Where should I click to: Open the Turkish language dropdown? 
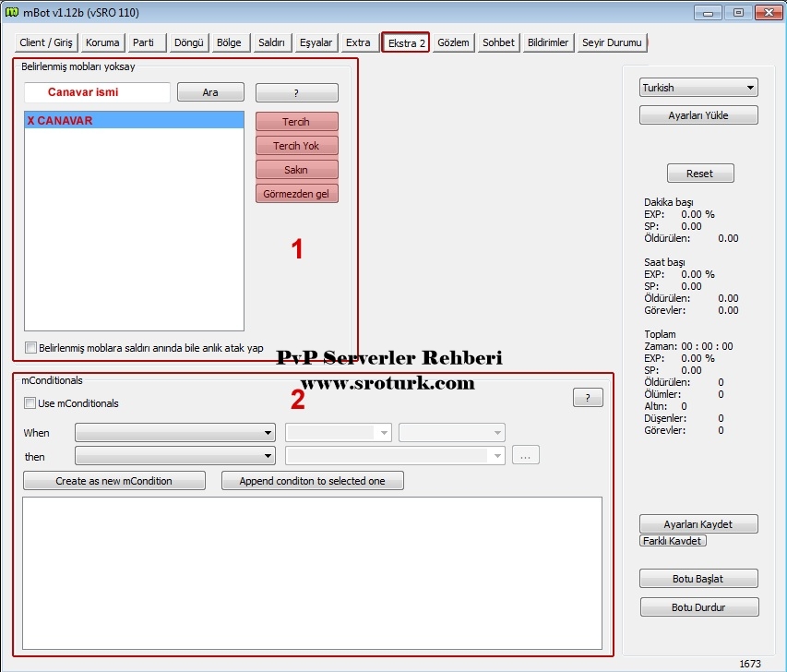[x=698, y=88]
